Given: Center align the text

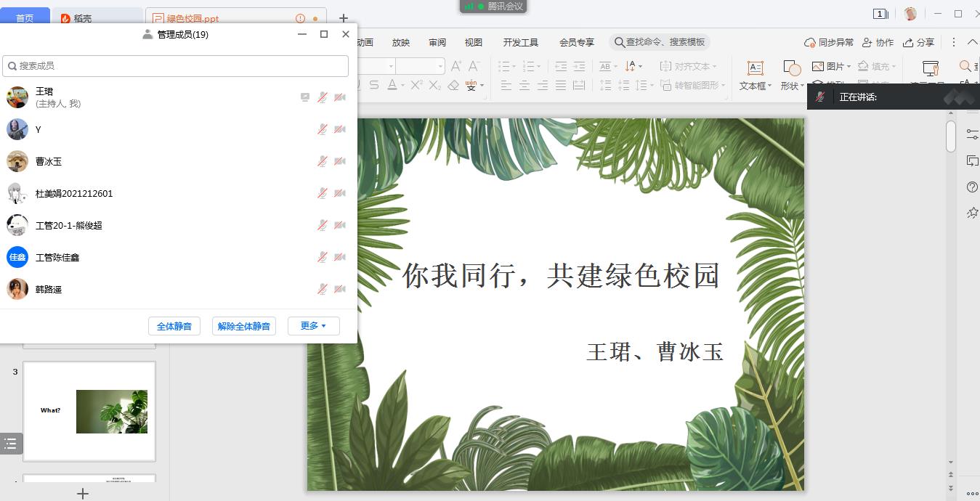Looking at the screenshot, I should [525, 85].
